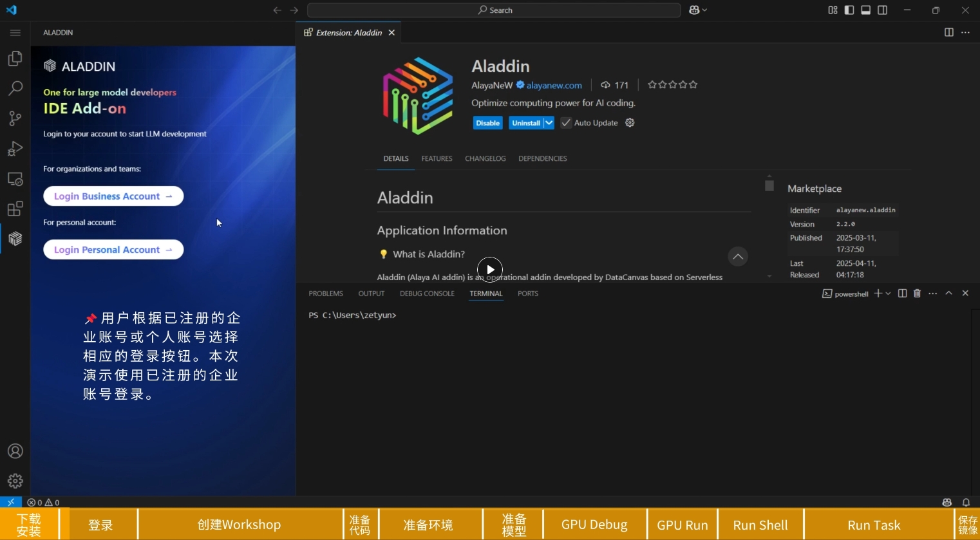Maximize the terminal panel with chevron
The image size is (980, 540).
948,293
